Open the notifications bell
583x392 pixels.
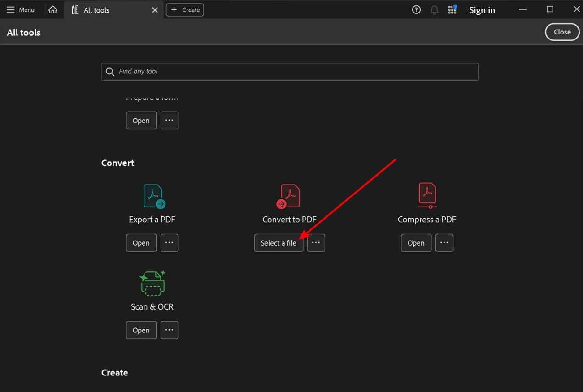pyautogui.click(x=434, y=10)
